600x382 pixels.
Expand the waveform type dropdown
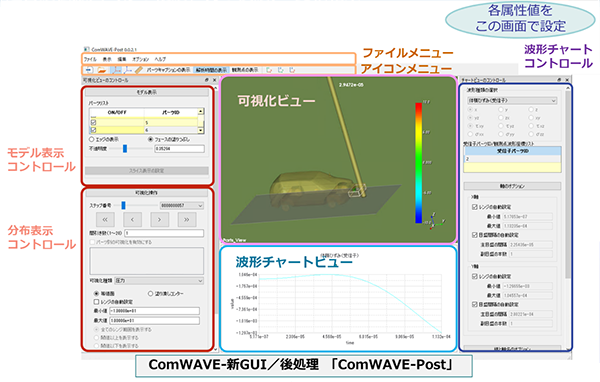512,101
